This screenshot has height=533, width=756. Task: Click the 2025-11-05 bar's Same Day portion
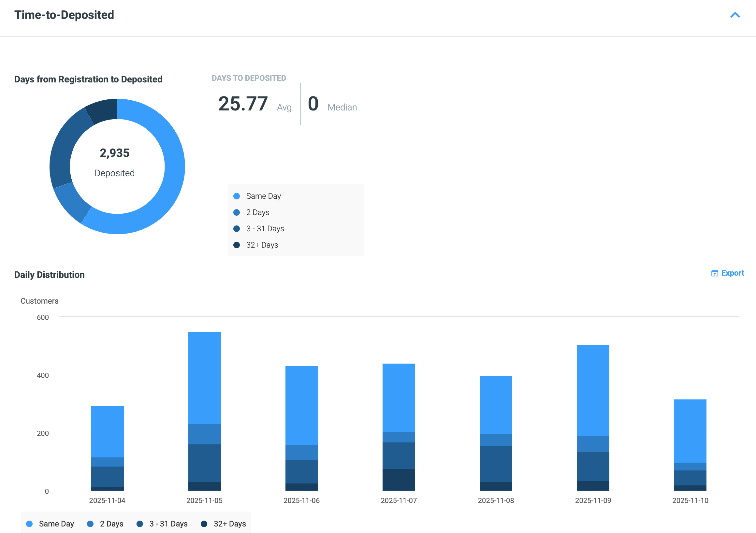click(204, 378)
